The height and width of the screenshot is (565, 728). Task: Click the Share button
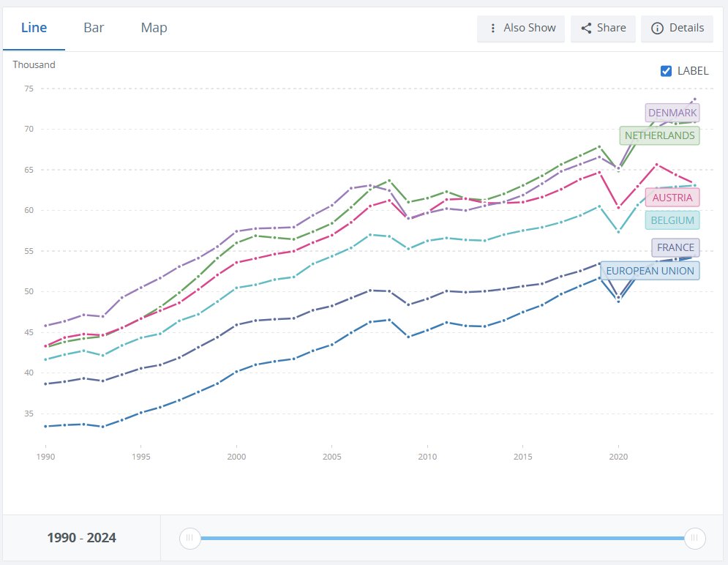(x=603, y=29)
